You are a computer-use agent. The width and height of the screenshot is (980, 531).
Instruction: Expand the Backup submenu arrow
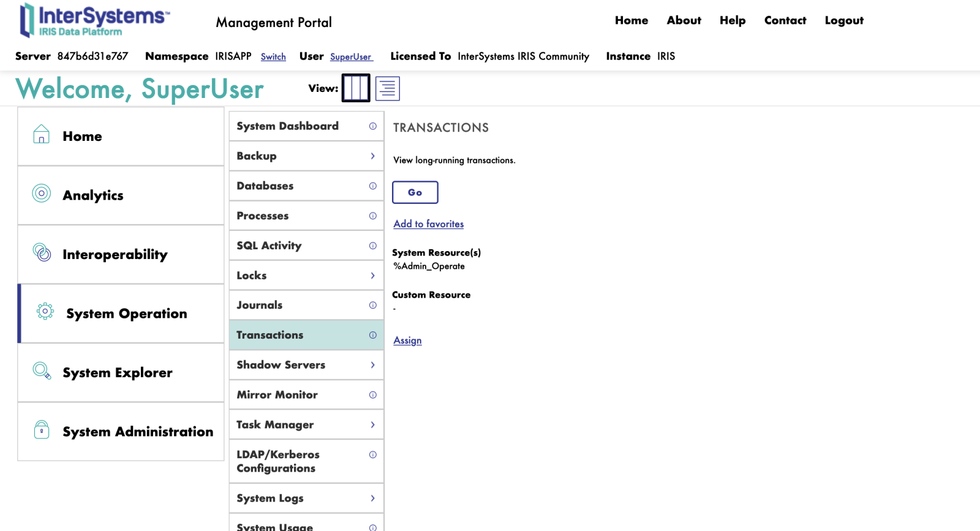[372, 156]
